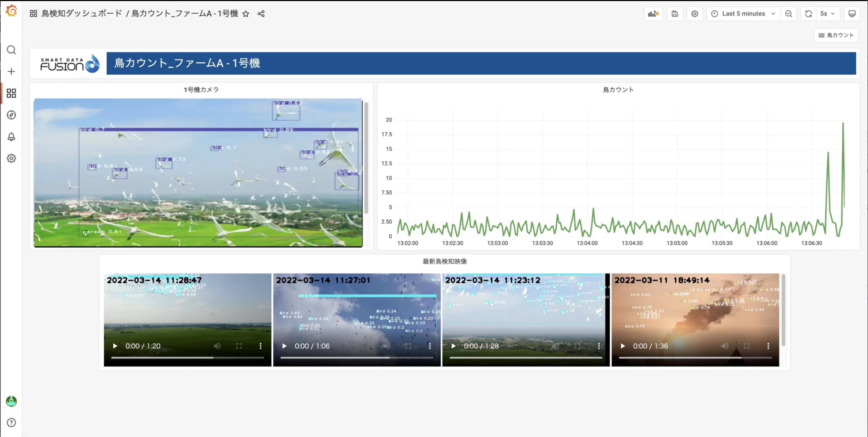Mute the 11:28:47 video
Image resolution: width=868 pixels, height=437 pixels.
[217, 346]
